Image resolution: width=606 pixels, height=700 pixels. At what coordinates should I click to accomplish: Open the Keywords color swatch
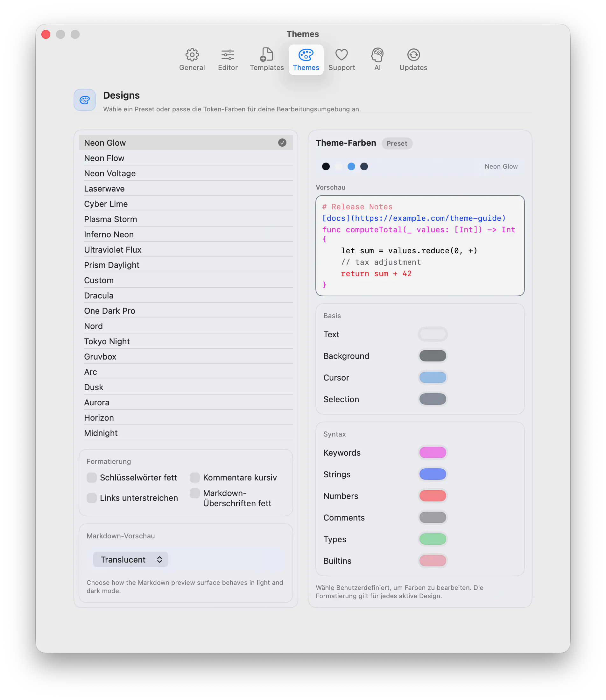[433, 452]
